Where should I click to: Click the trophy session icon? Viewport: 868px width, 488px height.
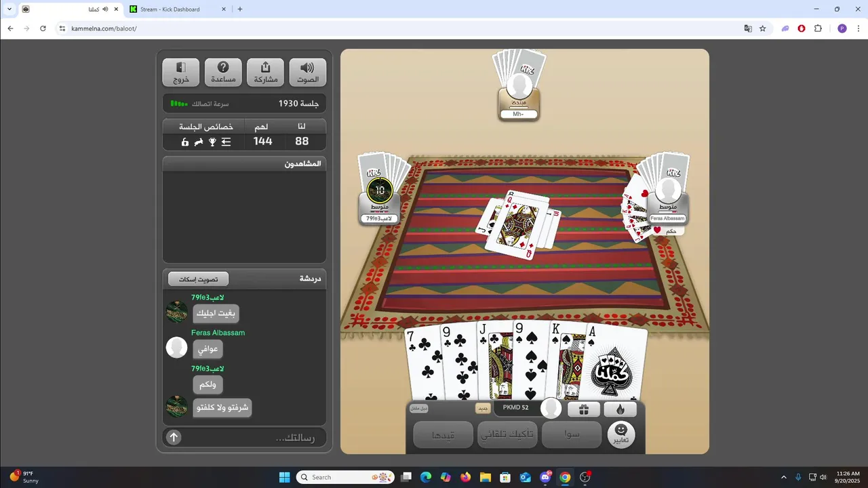(212, 142)
